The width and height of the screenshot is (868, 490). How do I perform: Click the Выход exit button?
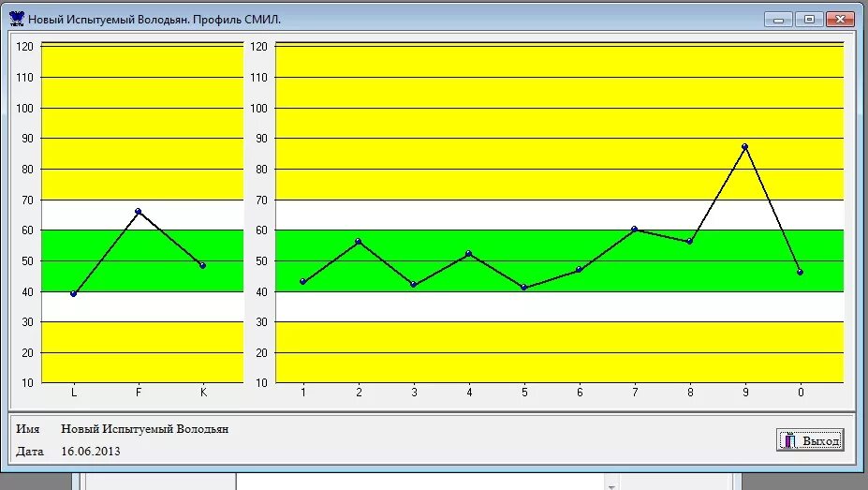point(810,440)
